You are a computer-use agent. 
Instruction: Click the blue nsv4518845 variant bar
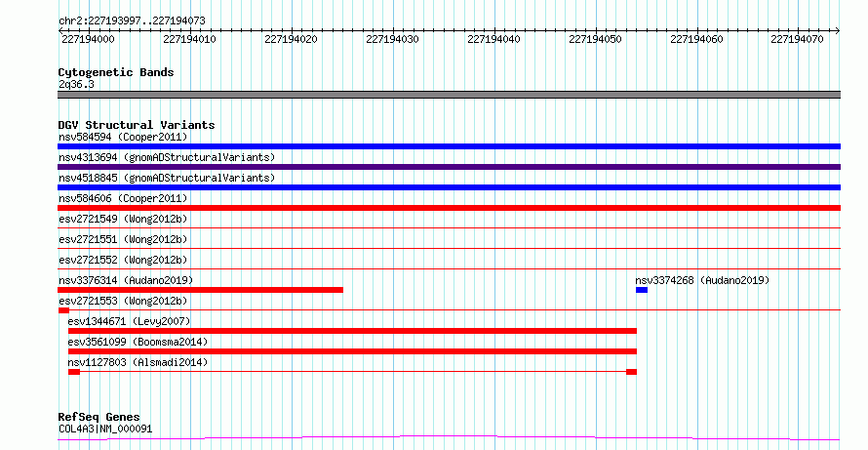point(449,187)
